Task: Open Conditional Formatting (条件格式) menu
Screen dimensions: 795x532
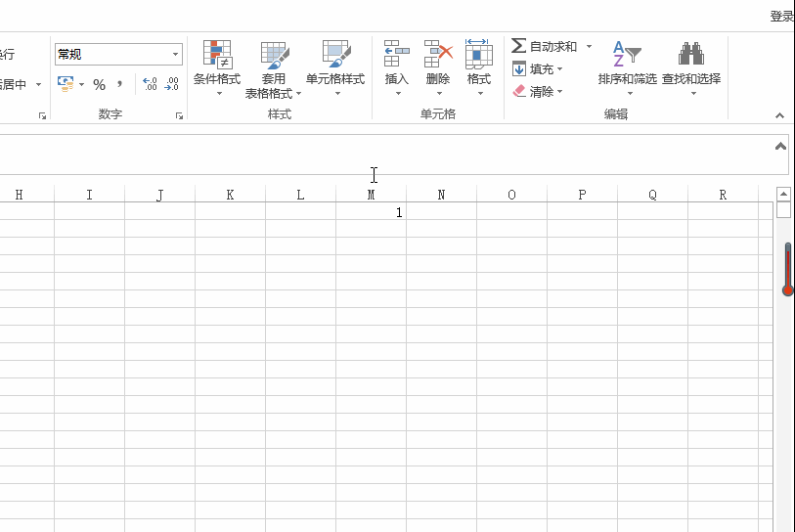Action: [x=217, y=67]
